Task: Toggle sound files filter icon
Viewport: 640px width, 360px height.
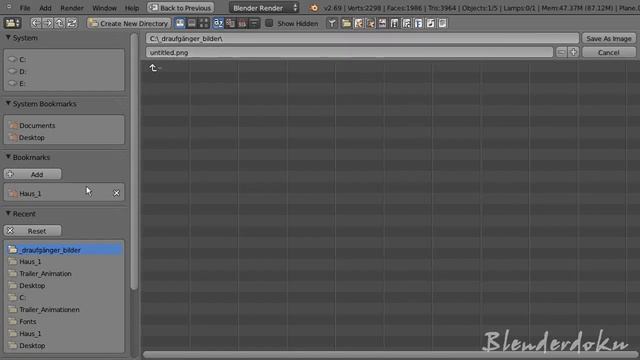Action: [x=430, y=23]
